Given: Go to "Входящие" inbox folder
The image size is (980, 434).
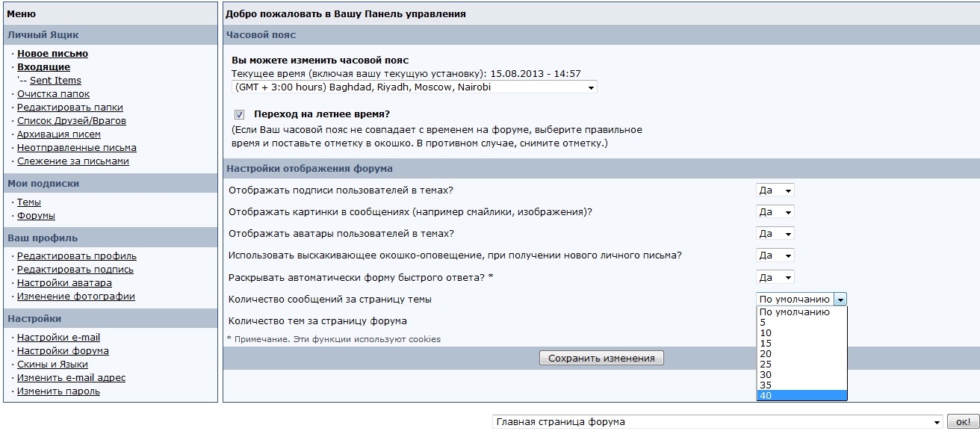Looking at the screenshot, I should [x=43, y=67].
